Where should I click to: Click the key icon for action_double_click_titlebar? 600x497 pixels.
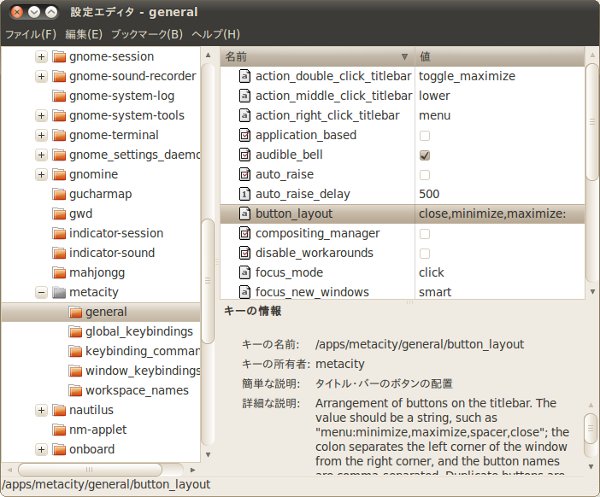[x=244, y=76]
